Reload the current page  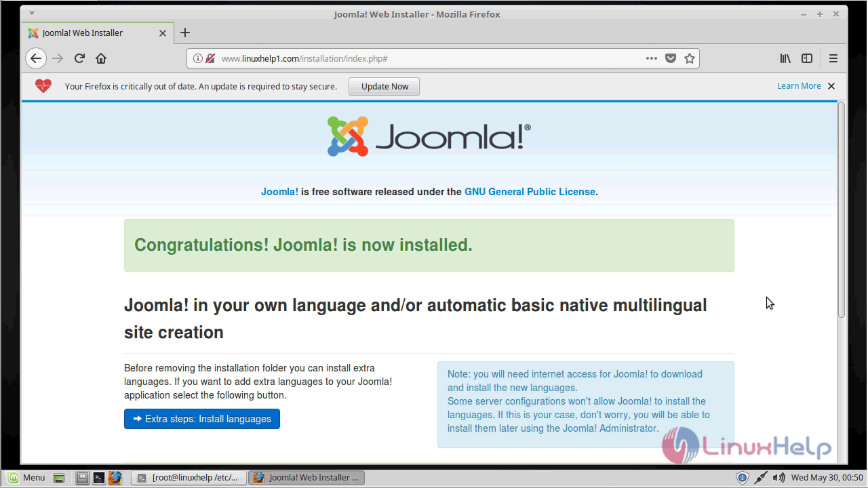click(x=79, y=58)
